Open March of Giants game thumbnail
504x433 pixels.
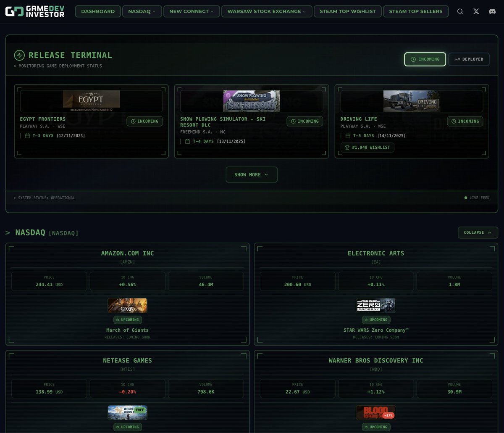(127, 306)
